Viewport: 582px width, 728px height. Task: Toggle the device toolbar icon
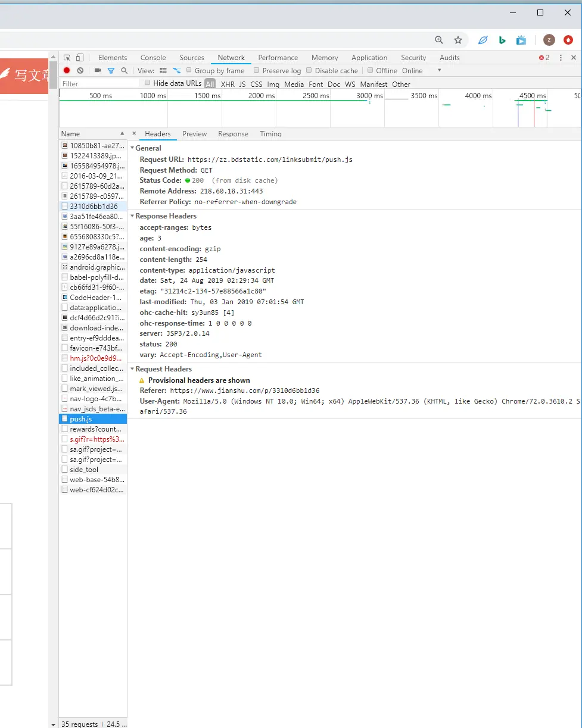(x=80, y=58)
